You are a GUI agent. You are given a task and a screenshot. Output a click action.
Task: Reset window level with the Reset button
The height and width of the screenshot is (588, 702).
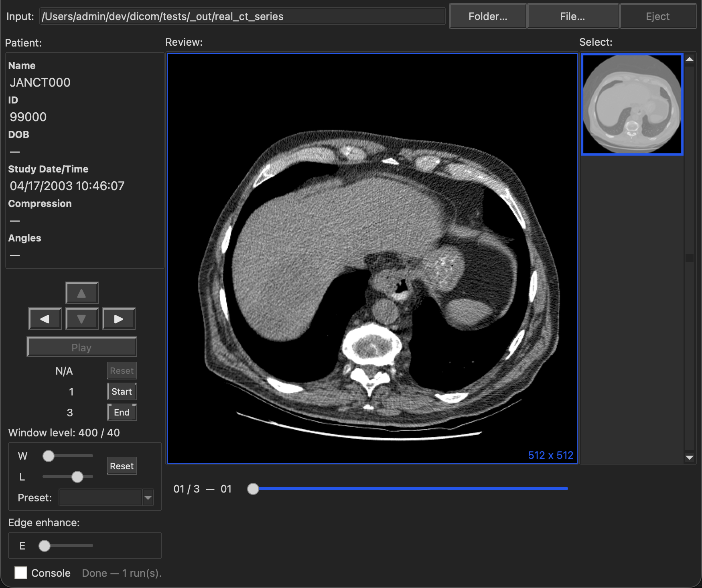(x=122, y=466)
